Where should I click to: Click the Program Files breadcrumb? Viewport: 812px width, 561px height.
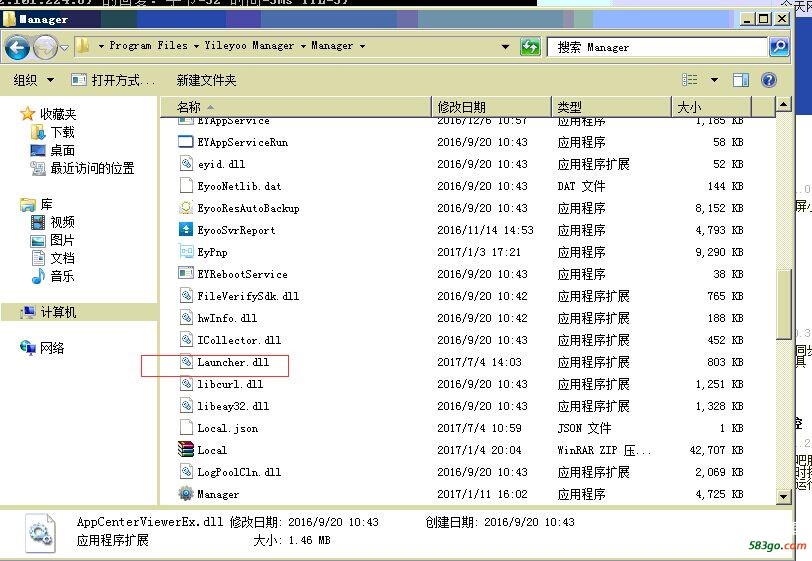point(148,46)
